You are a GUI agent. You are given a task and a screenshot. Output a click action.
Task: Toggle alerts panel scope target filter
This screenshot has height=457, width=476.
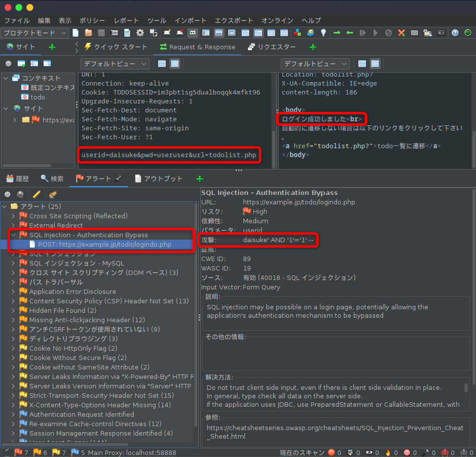(x=7, y=194)
